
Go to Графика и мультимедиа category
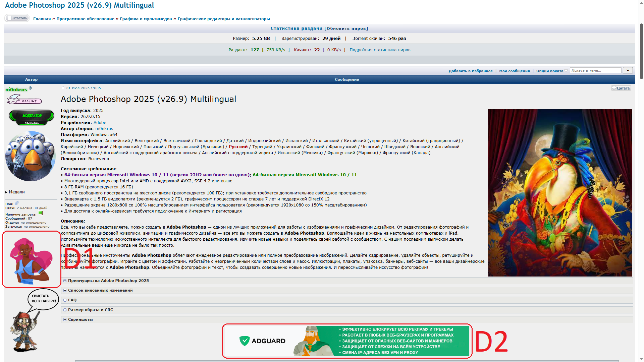(x=146, y=19)
